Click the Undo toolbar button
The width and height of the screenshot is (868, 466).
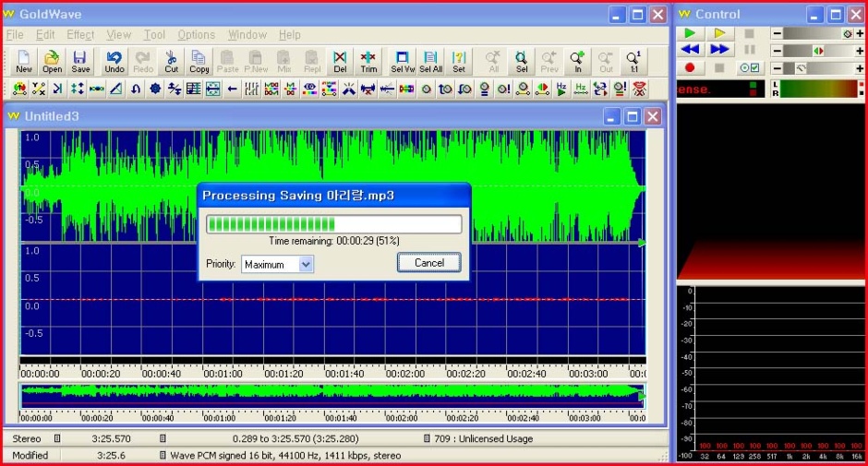click(114, 62)
